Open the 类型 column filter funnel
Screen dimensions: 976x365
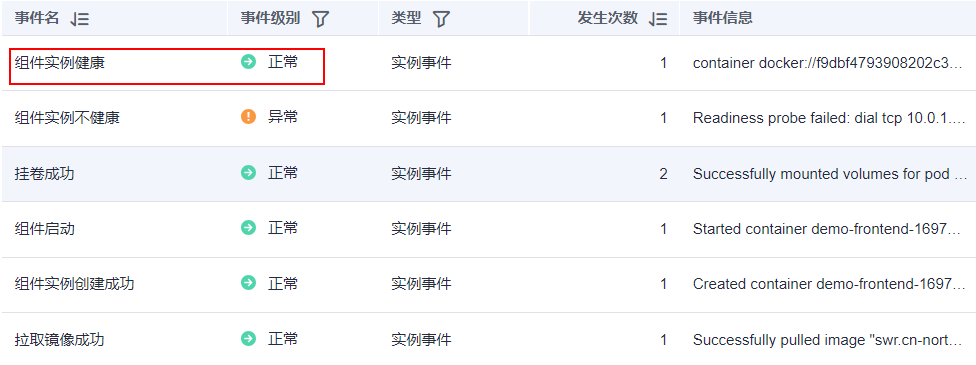coord(441,19)
